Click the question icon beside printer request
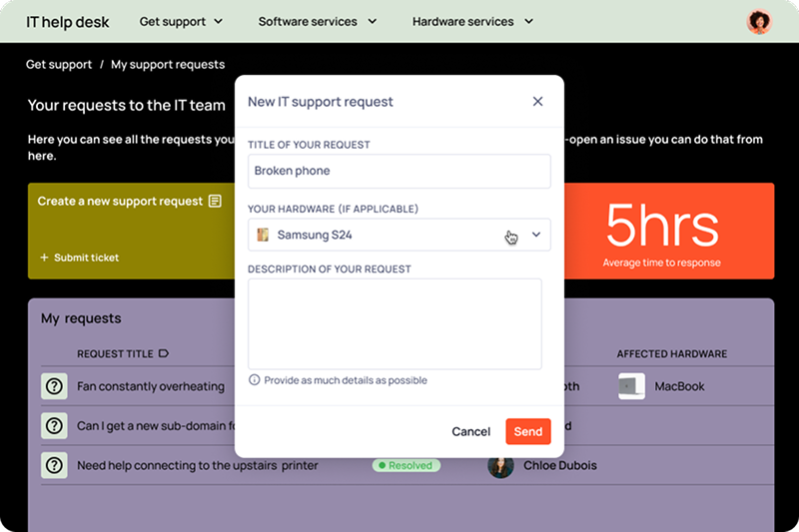The image size is (799, 532). pyautogui.click(x=54, y=465)
